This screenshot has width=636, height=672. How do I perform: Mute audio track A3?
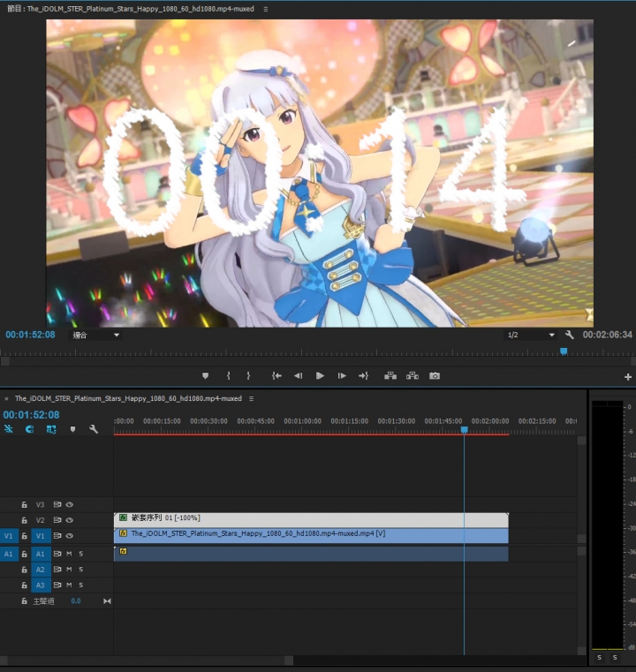pyautogui.click(x=69, y=585)
